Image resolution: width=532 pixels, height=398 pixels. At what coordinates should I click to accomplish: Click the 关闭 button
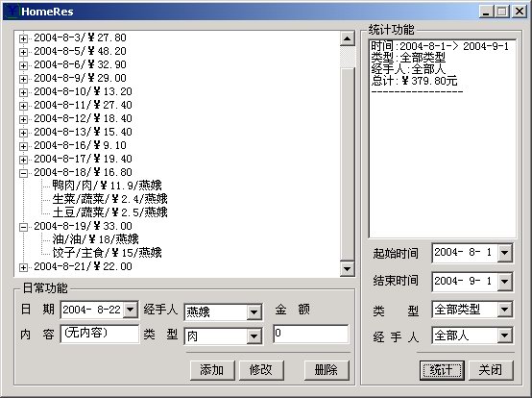[x=491, y=370]
